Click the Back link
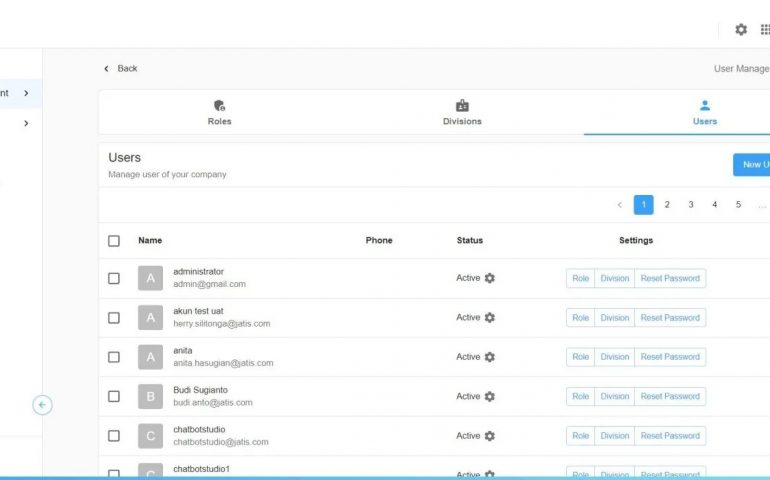The width and height of the screenshot is (770, 480). pyautogui.click(x=121, y=69)
